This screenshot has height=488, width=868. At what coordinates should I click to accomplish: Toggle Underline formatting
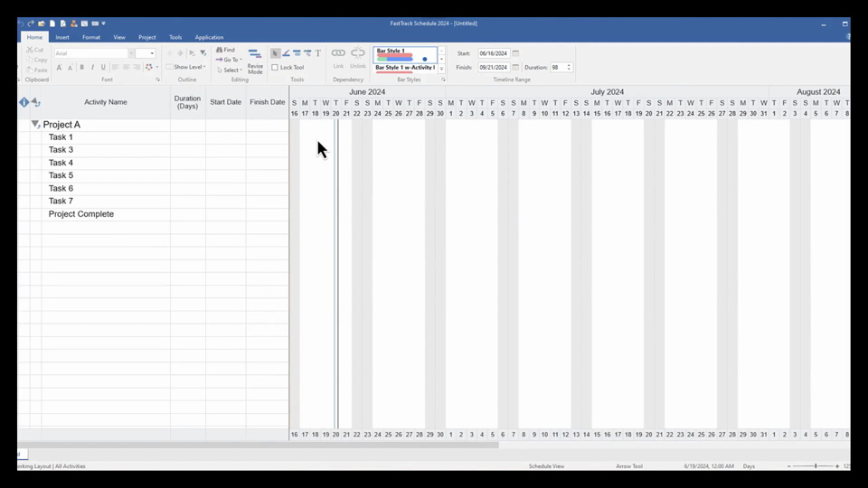click(x=103, y=67)
